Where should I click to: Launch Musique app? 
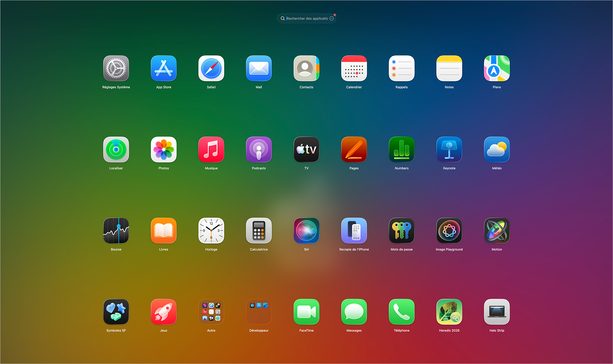(x=211, y=149)
